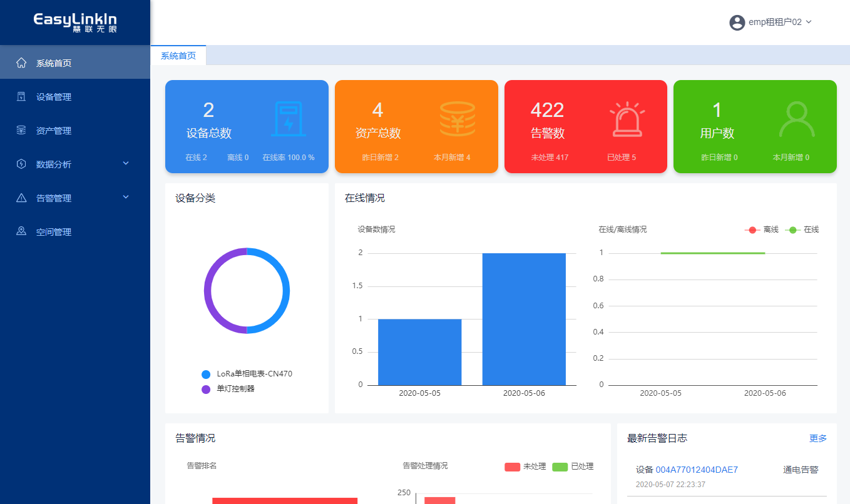Open 系统首页 in the sidebar
This screenshot has height=504, width=850.
click(x=75, y=63)
